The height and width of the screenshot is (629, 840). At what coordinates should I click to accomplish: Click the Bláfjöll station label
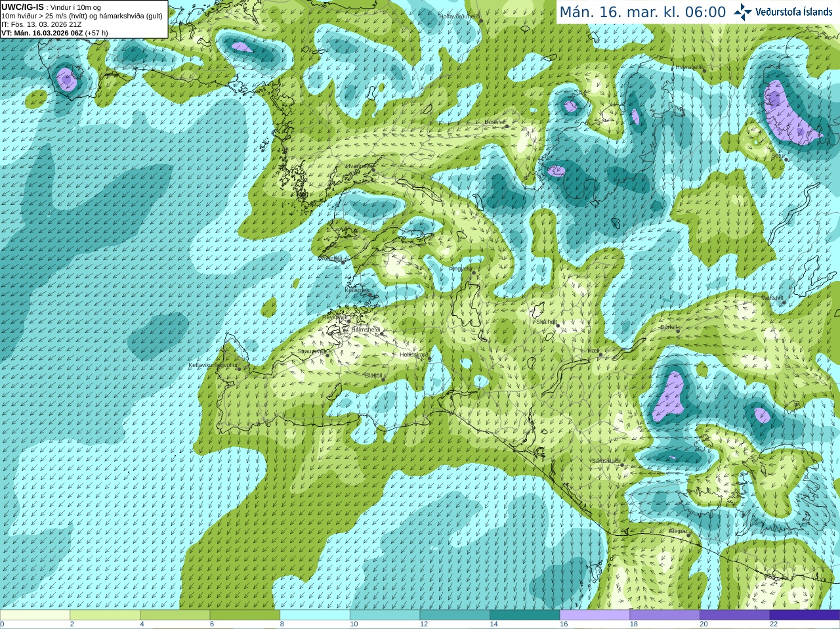373,376
